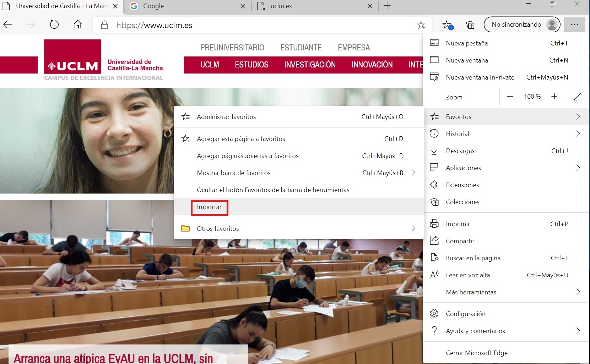Viewport: 590px width, 364px height.
Task: Choose Administrar favoritos menu entry
Action: coord(226,117)
